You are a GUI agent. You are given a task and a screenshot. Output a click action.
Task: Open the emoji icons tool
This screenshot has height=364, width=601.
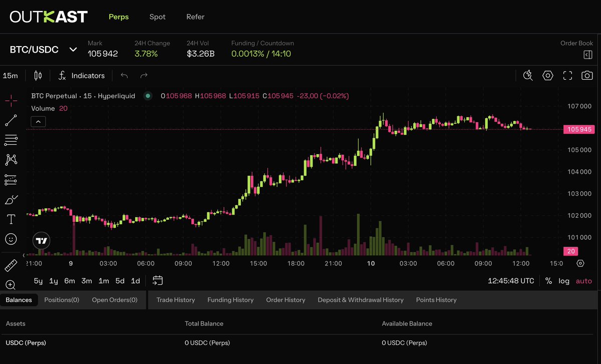tap(11, 239)
